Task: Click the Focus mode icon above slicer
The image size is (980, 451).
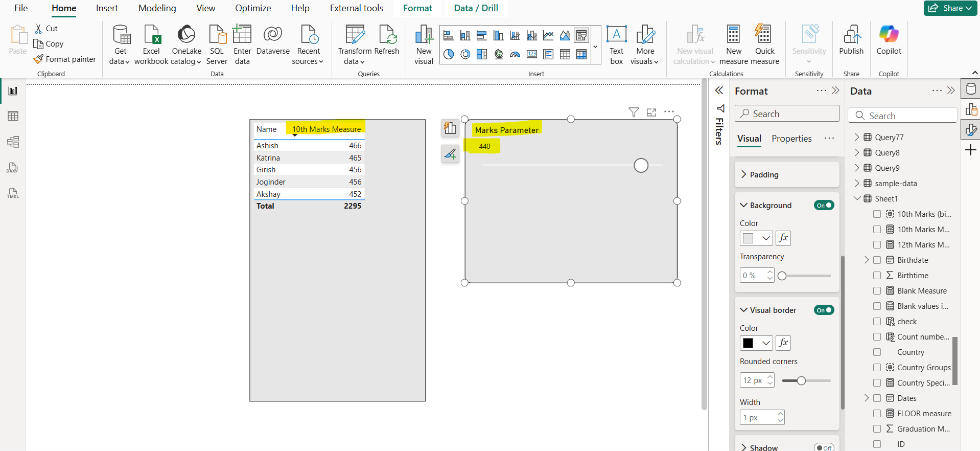Action: 651,112
